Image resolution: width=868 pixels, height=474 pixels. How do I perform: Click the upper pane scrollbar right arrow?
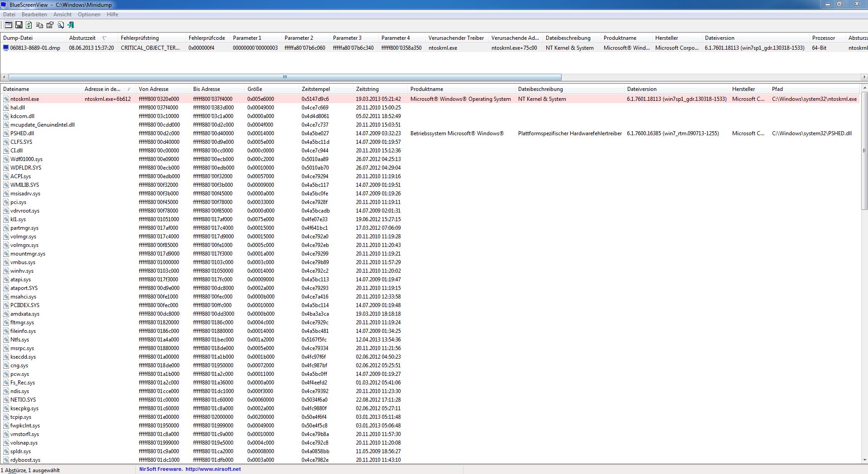(x=864, y=77)
